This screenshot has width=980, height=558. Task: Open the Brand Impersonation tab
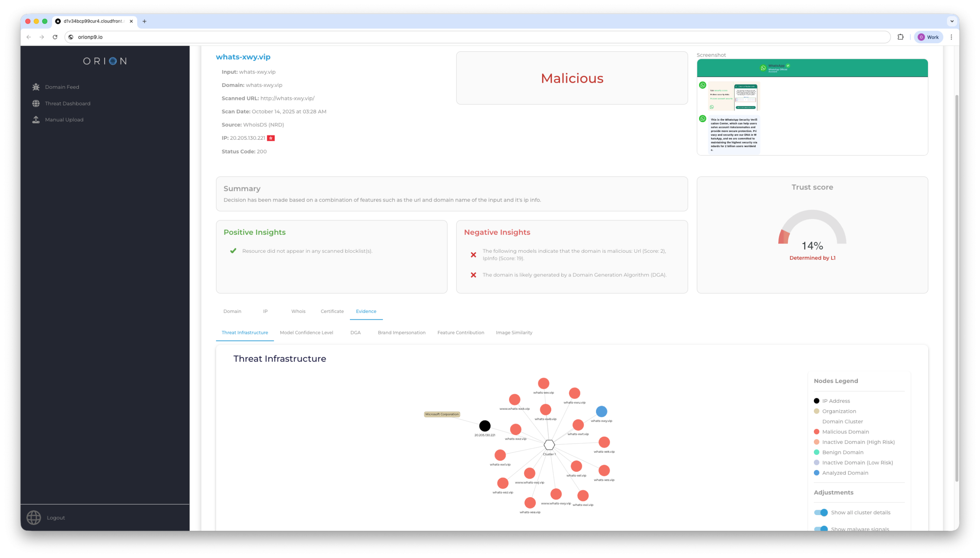coord(401,333)
